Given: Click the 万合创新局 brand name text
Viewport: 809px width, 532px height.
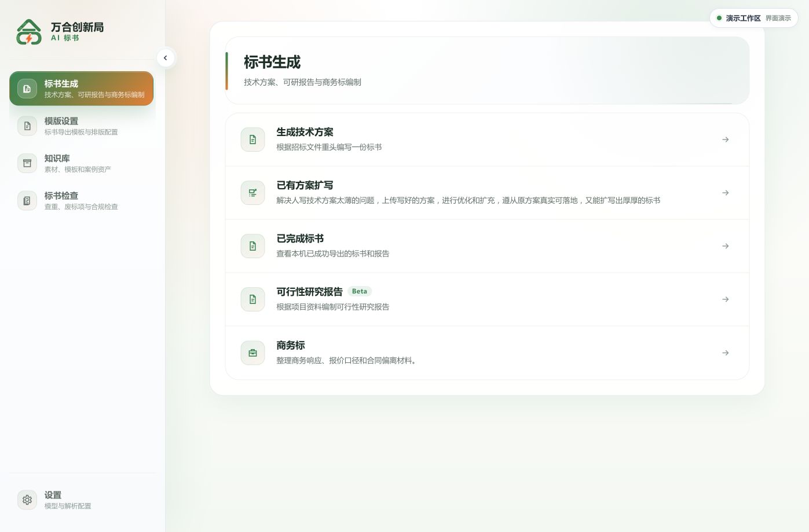Looking at the screenshot, I should pos(77,27).
